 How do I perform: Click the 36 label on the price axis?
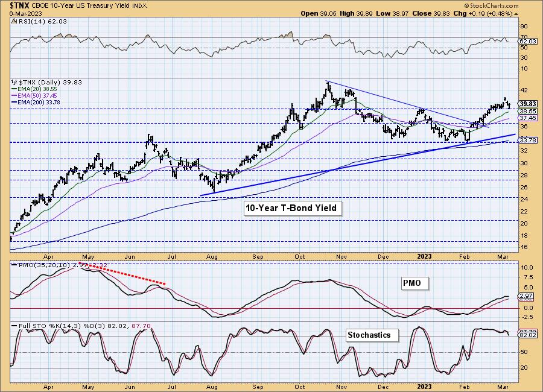(x=524, y=127)
